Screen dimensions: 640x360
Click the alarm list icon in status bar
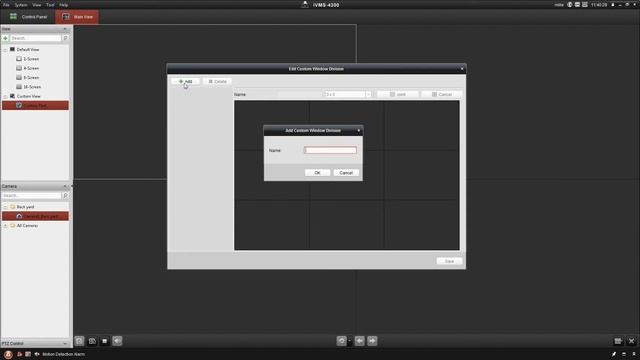(x=28, y=354)
